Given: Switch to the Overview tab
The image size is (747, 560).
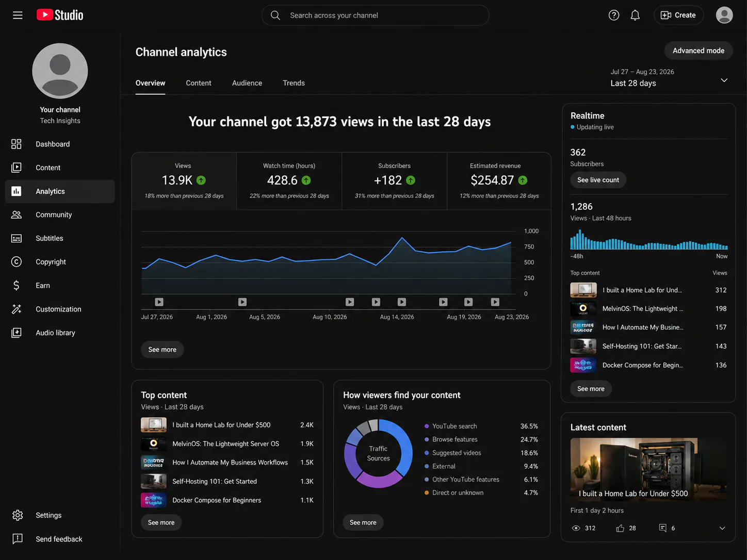Looking at the screenshot, I should pos(150,83).
